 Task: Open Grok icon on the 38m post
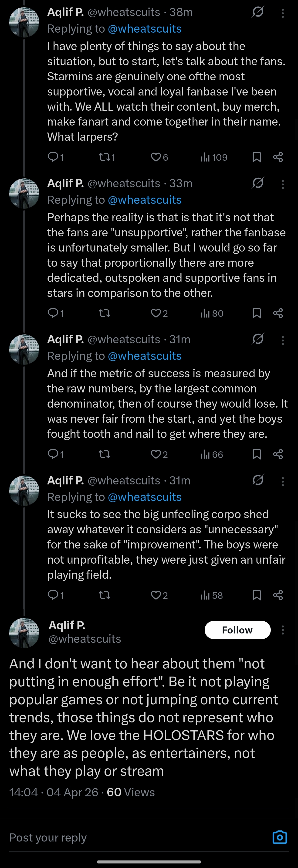(257, 13)
